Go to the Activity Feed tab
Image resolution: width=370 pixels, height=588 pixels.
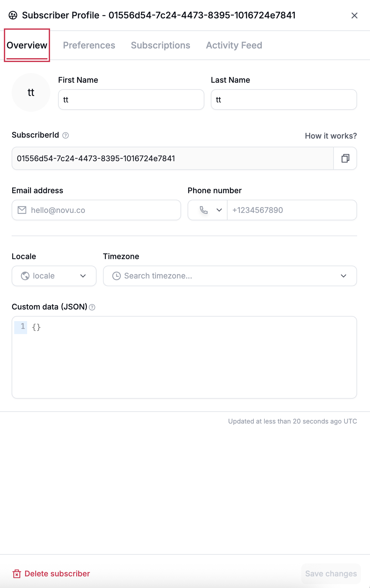coord(234,45)
